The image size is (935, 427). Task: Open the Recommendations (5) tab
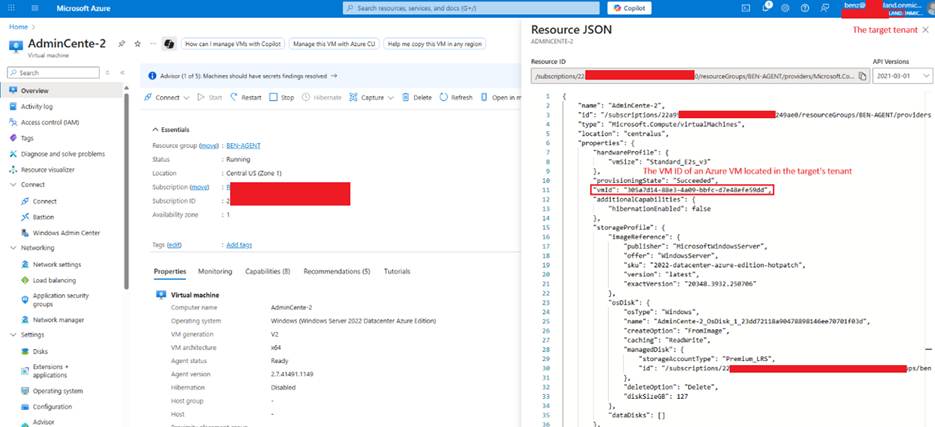click(x=336, y=271)
